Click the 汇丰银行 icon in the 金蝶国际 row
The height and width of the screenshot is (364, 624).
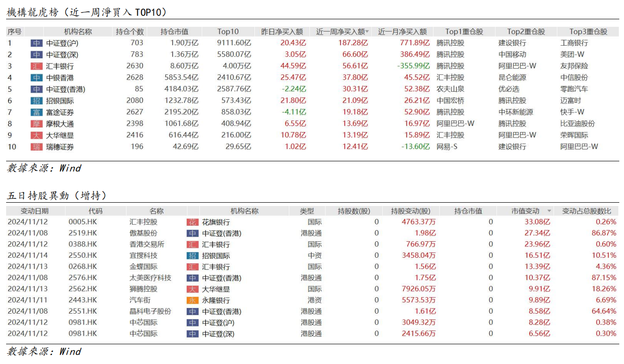click(192, 267)
